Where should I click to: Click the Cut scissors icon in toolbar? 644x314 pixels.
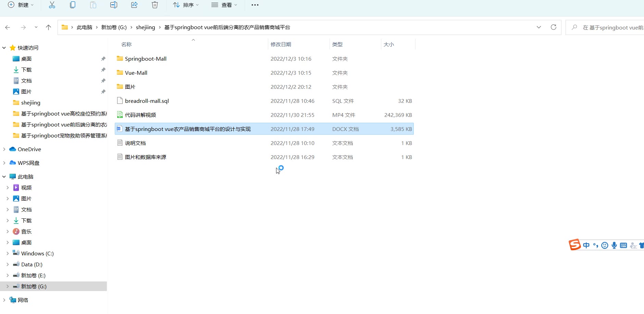pyautogui.click(x=52, y=5)
